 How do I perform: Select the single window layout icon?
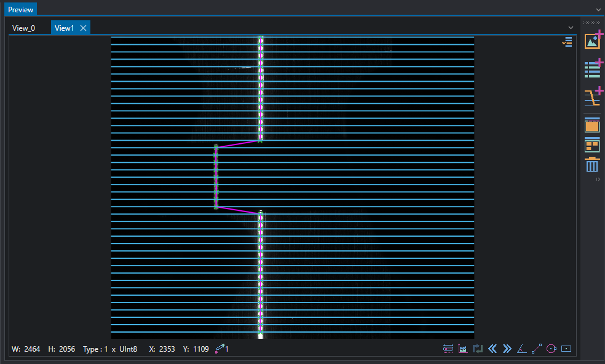pos(592,125)
